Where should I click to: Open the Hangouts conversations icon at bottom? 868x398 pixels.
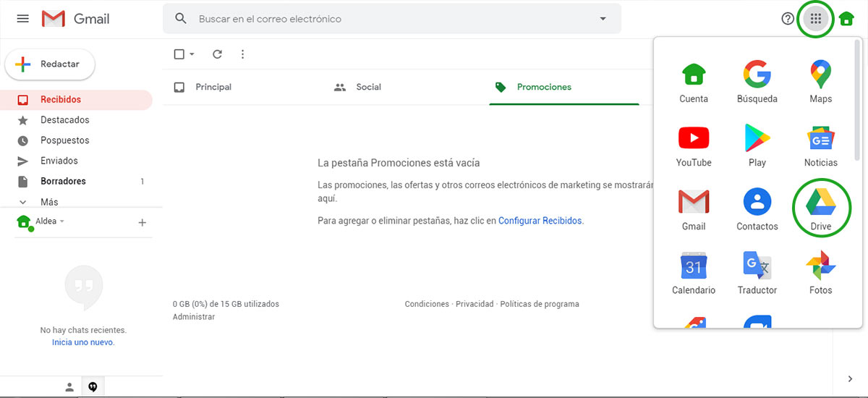tap(93, 387)
